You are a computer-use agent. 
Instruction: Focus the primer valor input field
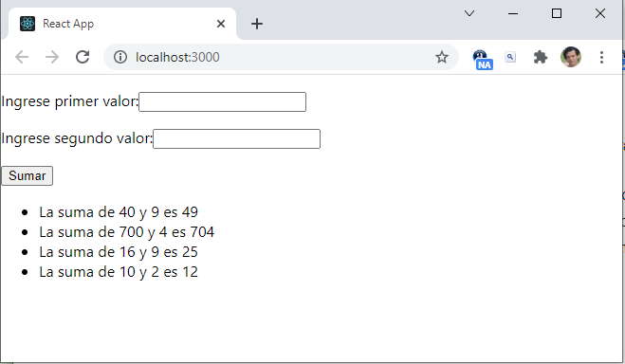point(223,102)
